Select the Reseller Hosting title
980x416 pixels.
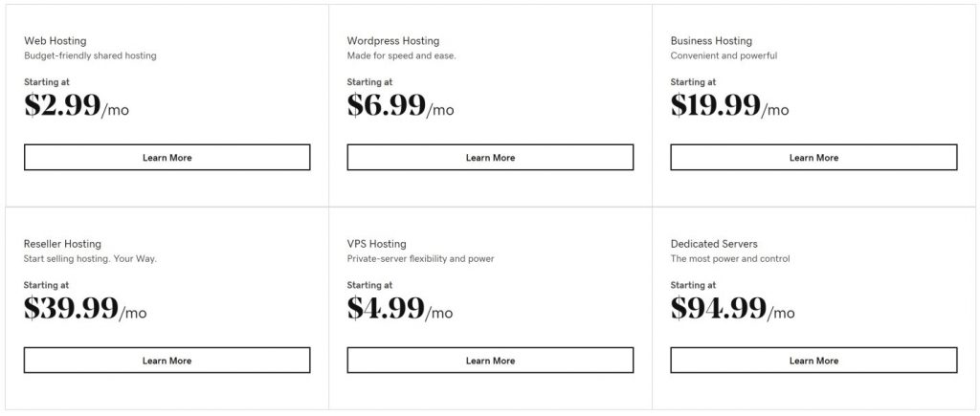pyautogui.click(x=62, y=244)
